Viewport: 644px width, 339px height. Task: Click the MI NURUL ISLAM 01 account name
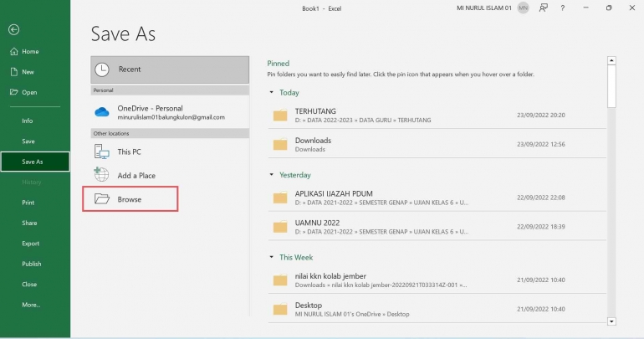[484, 8]
